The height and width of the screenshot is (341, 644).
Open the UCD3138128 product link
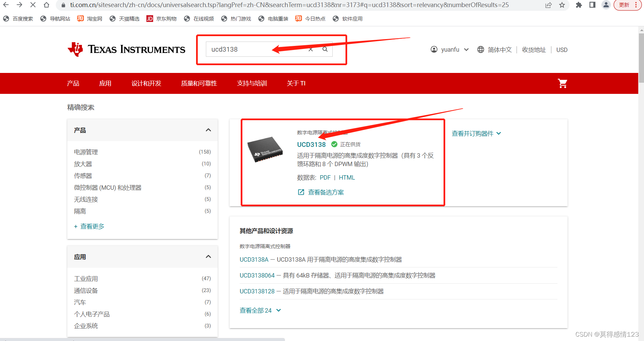click(257, 291)
